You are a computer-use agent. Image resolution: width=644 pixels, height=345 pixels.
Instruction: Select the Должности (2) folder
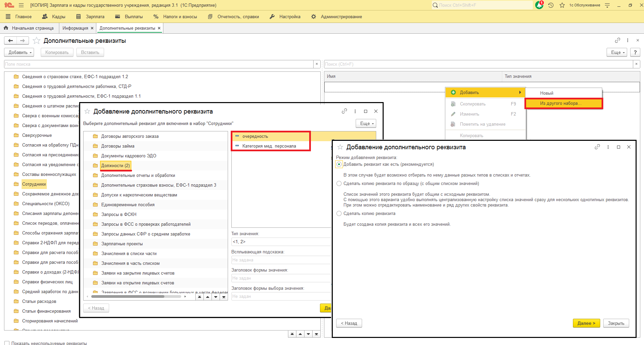pyautogui.click(x=116, y=166)
